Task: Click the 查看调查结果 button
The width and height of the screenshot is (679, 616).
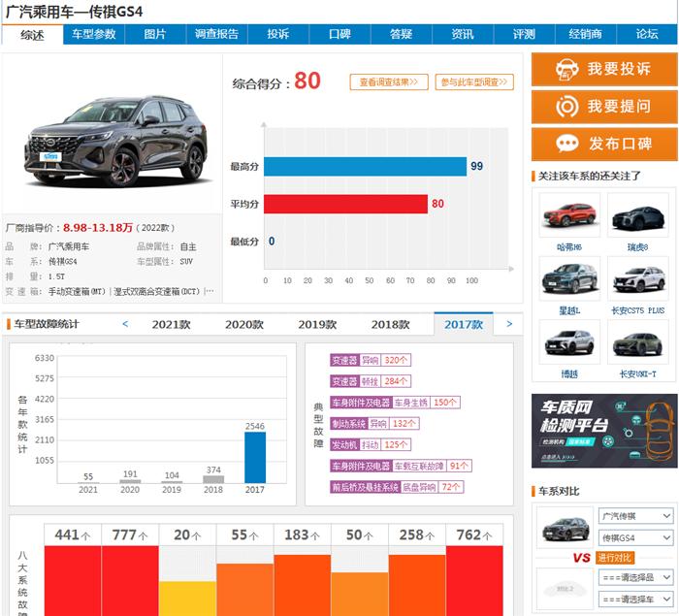Action: click(x=389, y=81)
